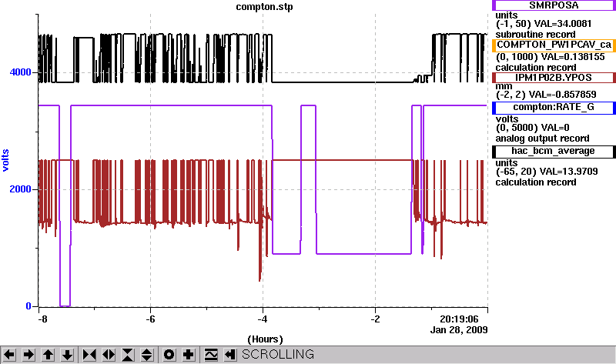Click the 'volts' y-axis label
This screenshot has height=364, width=616.
5,160
